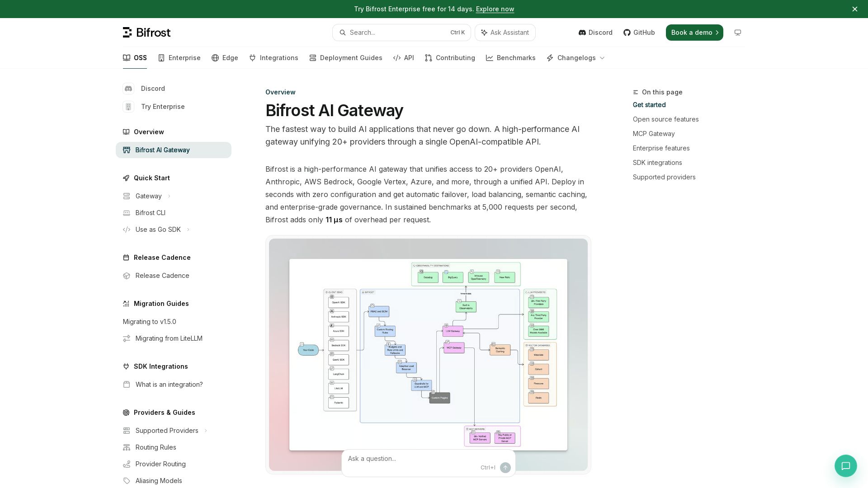The width and height of the screenshot is (868, 488).
Task: Click the Aliasing Models tag icon
Action: coord(127,481)
